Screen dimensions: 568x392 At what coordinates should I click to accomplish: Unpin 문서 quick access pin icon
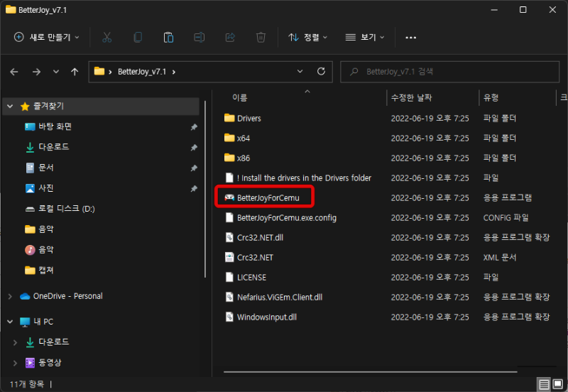[x=194, y=168]
